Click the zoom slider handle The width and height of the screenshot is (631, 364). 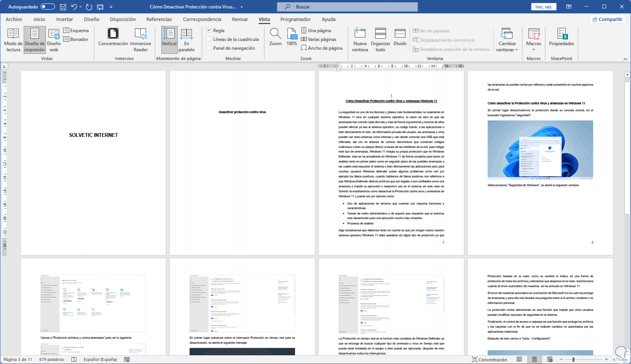pos(573,359)
